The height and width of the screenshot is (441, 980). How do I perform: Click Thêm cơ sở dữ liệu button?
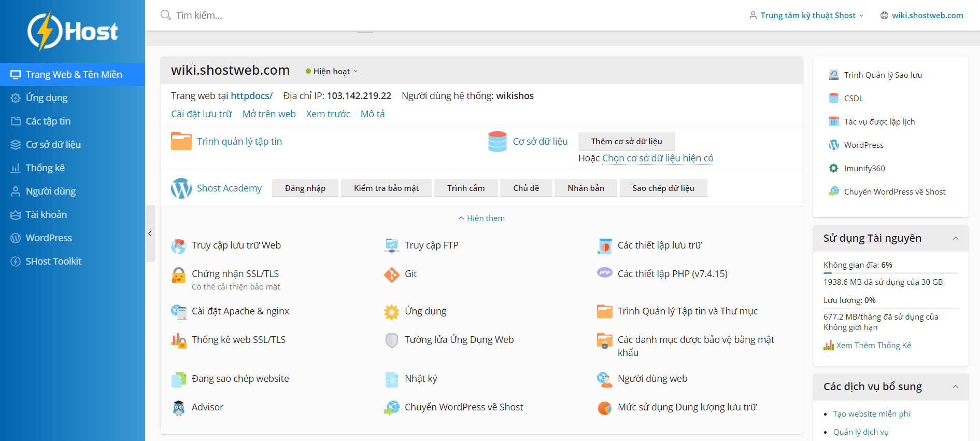tap(627, 142)
